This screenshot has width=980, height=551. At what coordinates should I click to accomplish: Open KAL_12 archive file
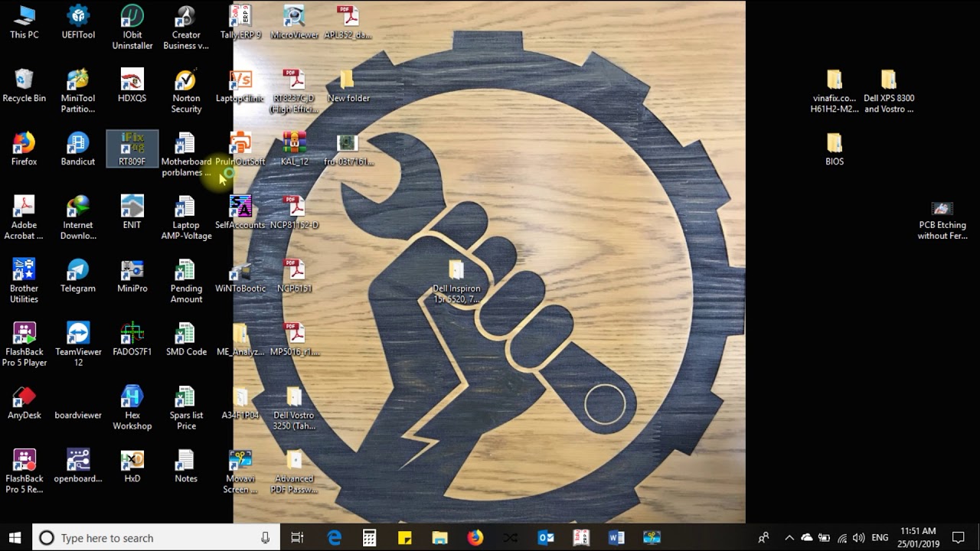click(x=295, y=149)
